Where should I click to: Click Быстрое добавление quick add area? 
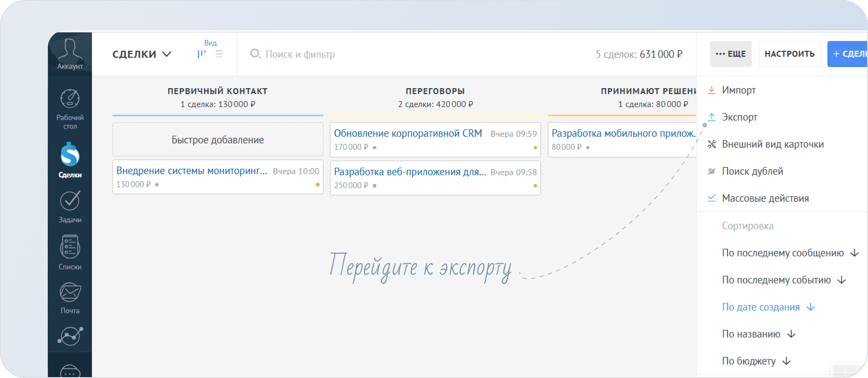pos(217,140)
